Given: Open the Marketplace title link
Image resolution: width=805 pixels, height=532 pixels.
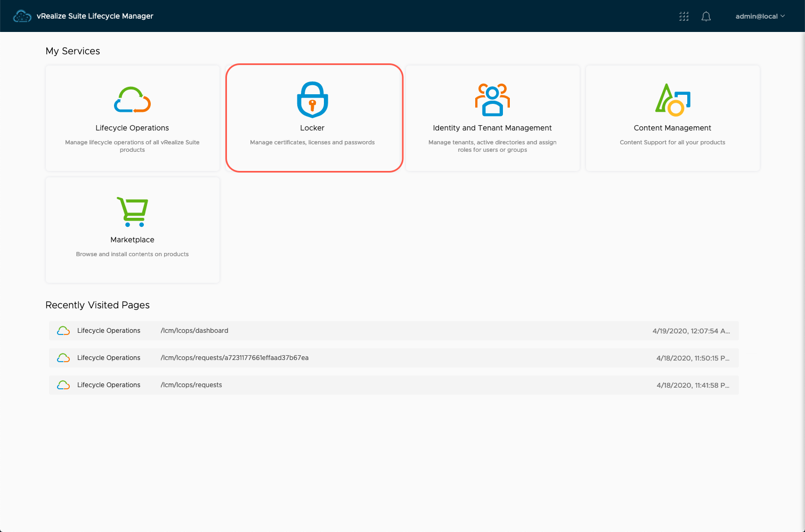Looking at the screenshot, I should tap(132, 240).
